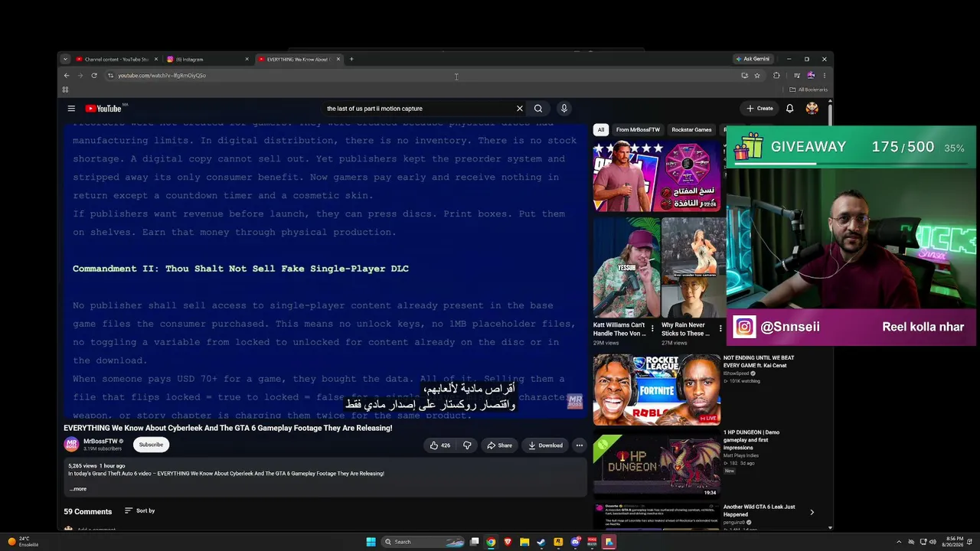
Task: Open Rockstar Games Launcher in taskbar
Action: pyautogui.click(x=558, y=542)
